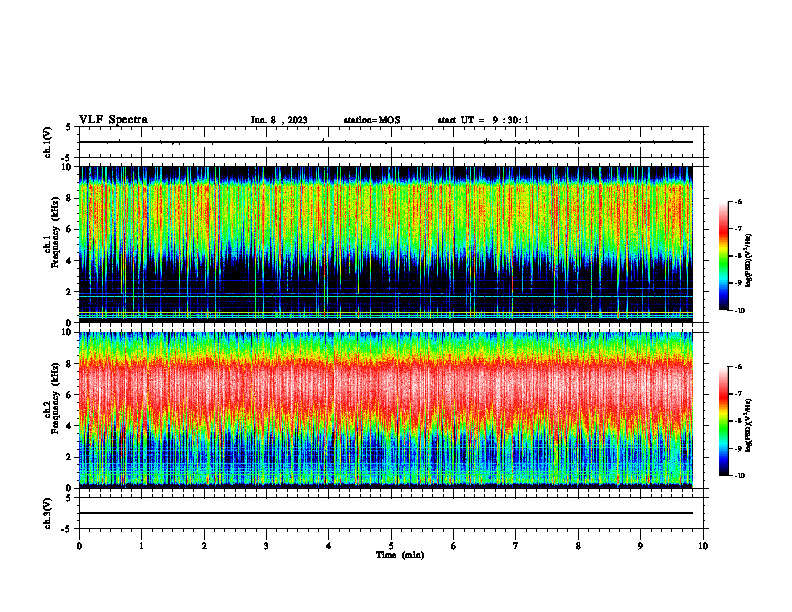792x612 pixels.
Task: Click the "-6" label on ch.1 color bar
Action: click(x=738, y=201)
